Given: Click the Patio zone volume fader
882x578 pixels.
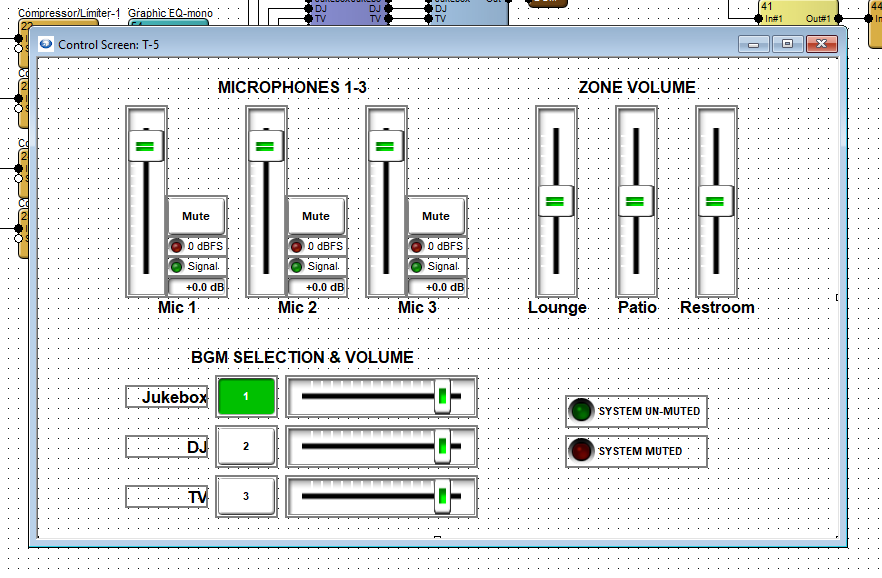Looking at the screenshot, I should tap(637, 201).
